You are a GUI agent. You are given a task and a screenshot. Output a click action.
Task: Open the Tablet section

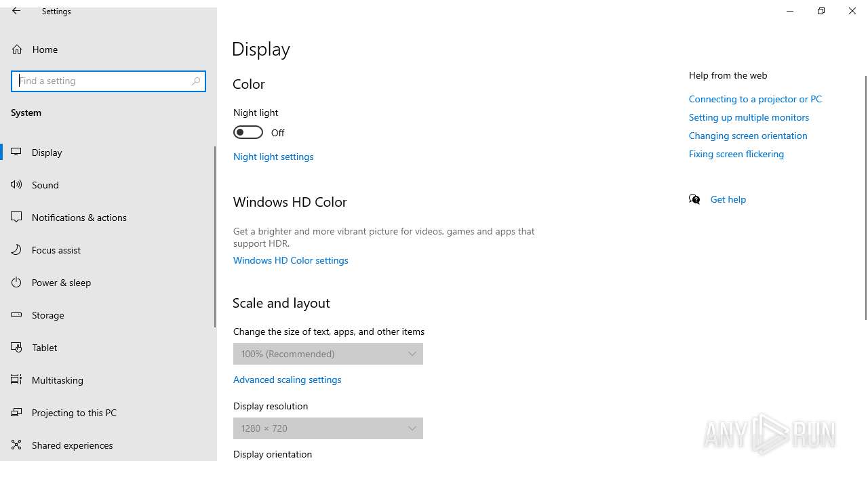[x=108, y=348]
